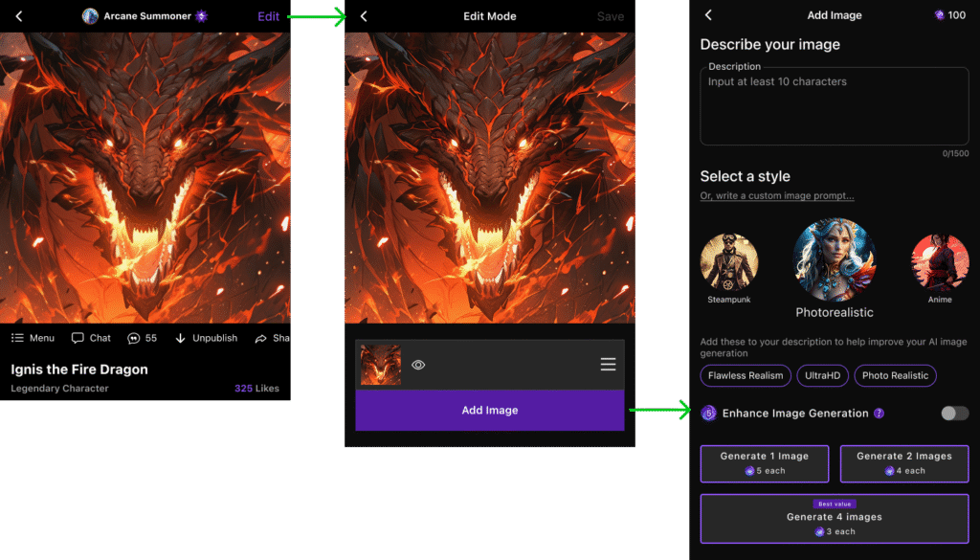
Task: Focus the Description text field
Action: [x=835, y=106]
